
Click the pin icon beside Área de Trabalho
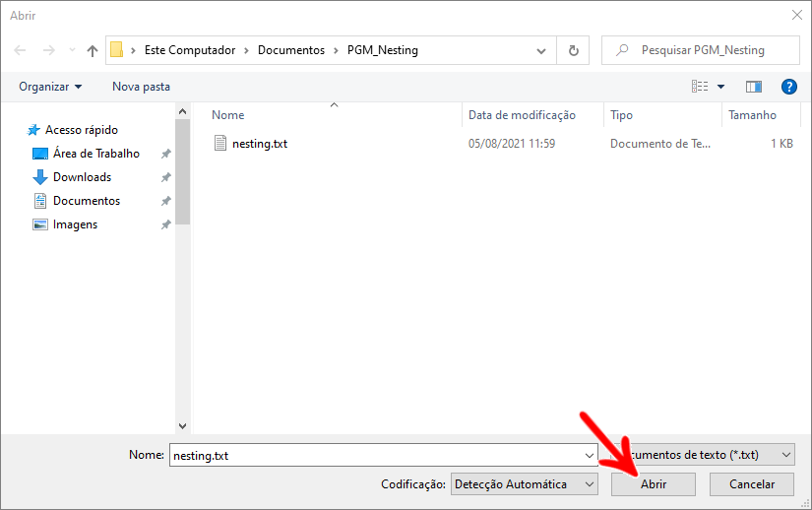tap(165, 154)
